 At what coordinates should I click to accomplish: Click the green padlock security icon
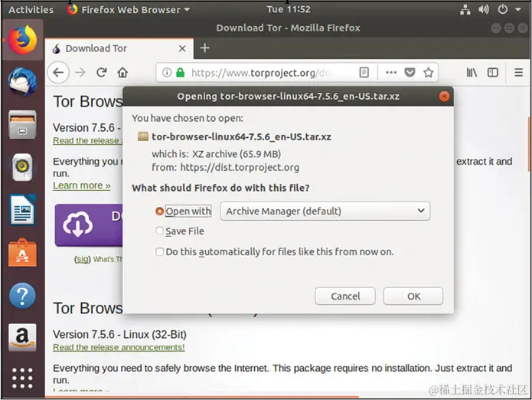pyautogui.click(x=181, y=72)
